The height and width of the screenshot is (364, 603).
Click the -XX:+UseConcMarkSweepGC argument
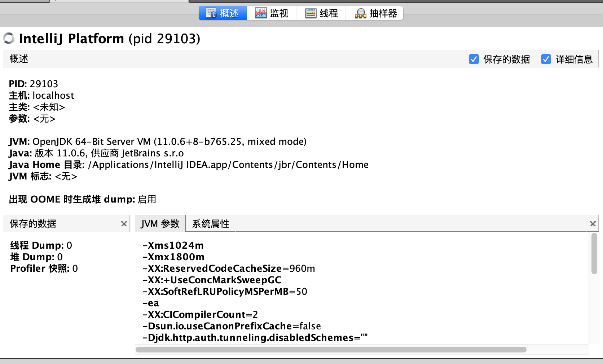coord(212,280)
